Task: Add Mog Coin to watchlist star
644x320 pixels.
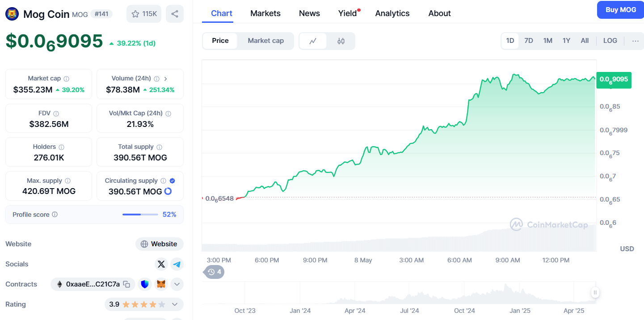Action: tap(144, 14)
